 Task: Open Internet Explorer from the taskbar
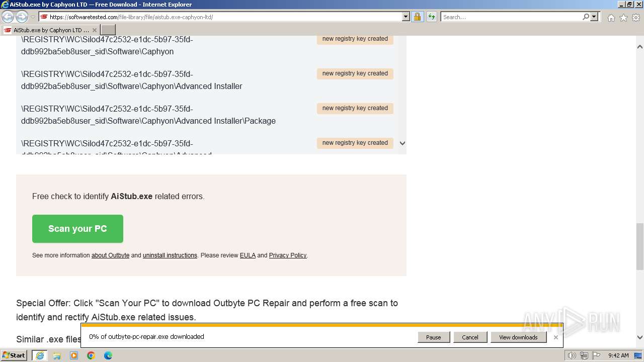39,355
